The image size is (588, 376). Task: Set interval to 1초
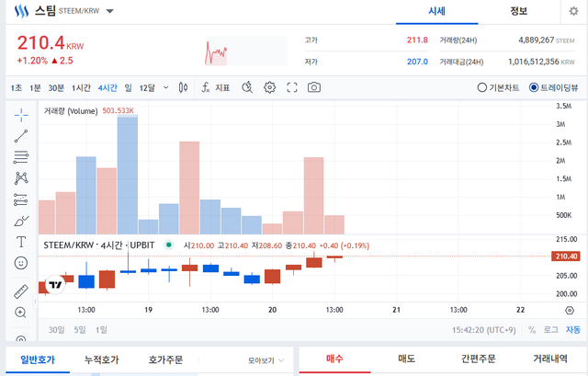pyautogui.click(x=17, y=88)
